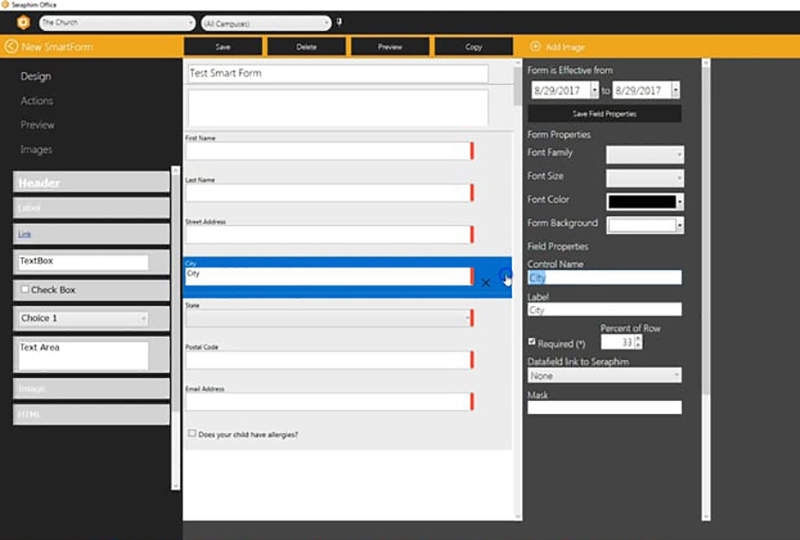Check the child allergies checkbox
Image resolution: width=800 pixels, height=540 pixels.
(192, 434)
